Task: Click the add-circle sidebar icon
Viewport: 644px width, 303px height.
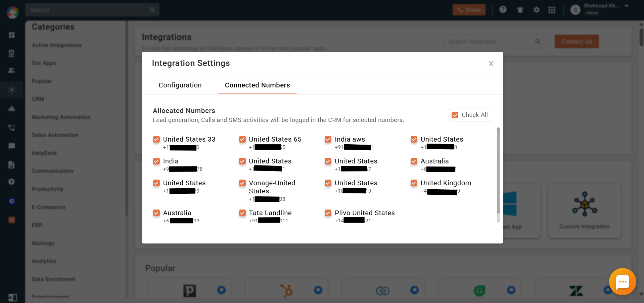Action: click(x=12, y=182)
